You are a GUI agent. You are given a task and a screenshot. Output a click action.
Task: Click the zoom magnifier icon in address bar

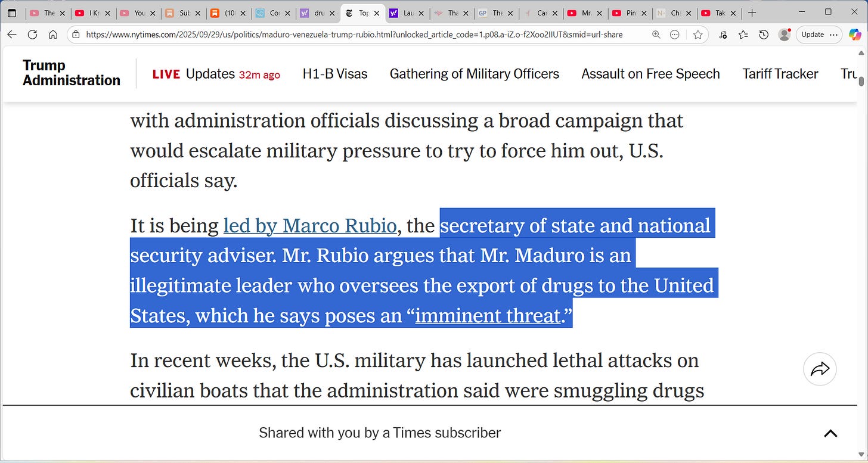(x=656, y=35)
